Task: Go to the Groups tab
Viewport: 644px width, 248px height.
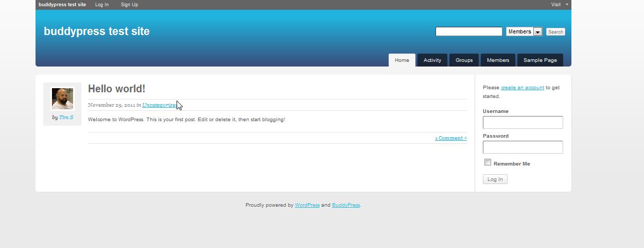Action: pyautogui.click(x=464, y=60)
